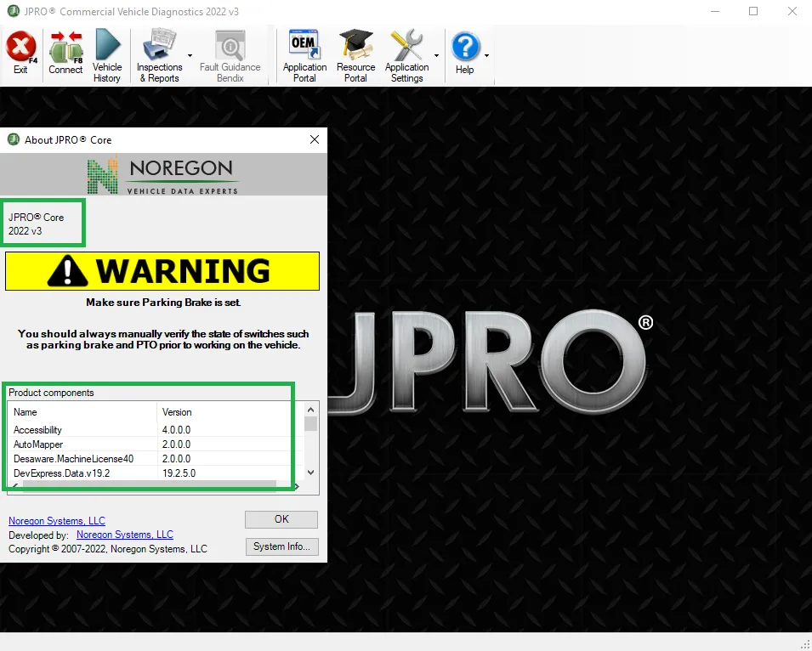Expand the Inspections & Reports dropdown arrow
This screenshot has height=651, width=812.
coord(190,55)
